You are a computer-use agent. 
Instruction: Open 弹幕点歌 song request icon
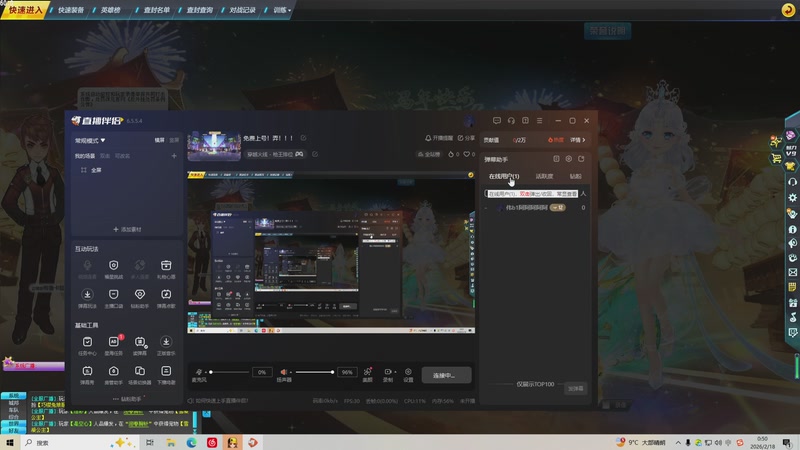pos(166,298)
